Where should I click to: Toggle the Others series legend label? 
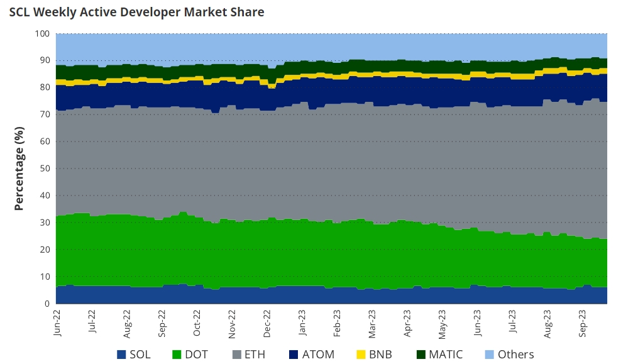click(515, 355)
